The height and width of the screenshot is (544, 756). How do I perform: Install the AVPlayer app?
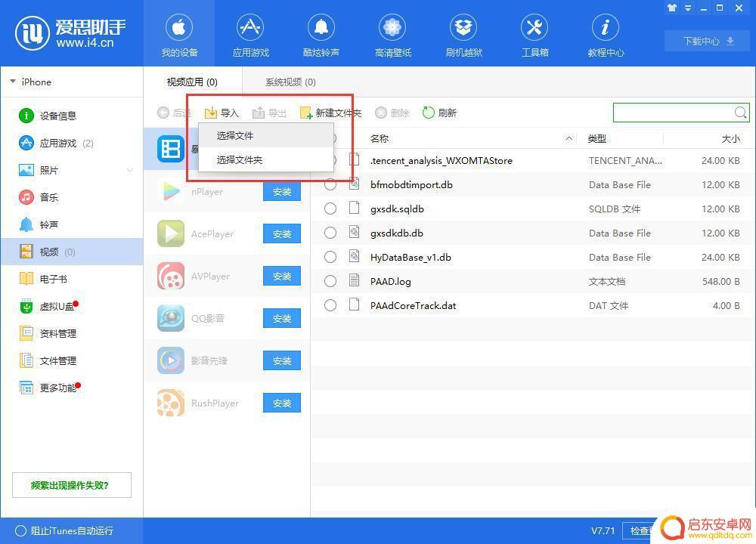point(281,276)
